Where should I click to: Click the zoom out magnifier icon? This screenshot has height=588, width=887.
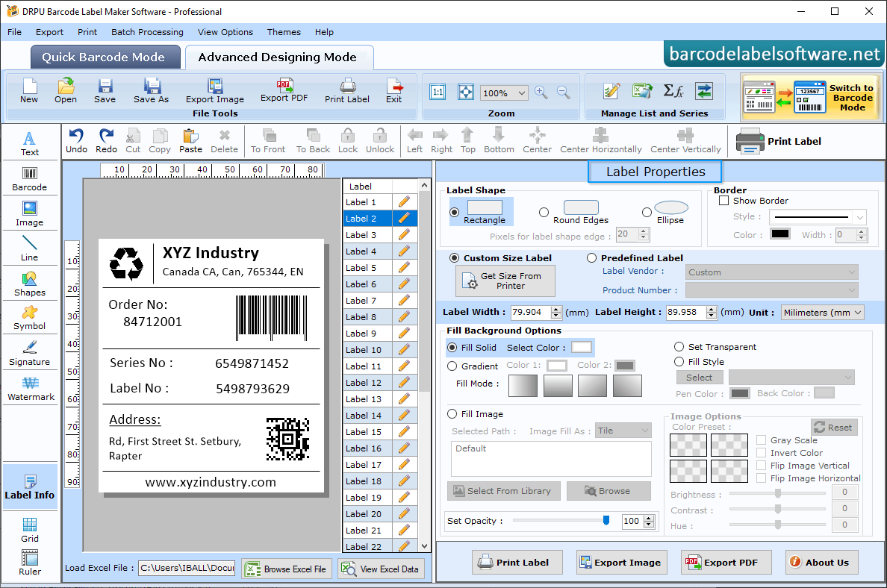(564, 93)
